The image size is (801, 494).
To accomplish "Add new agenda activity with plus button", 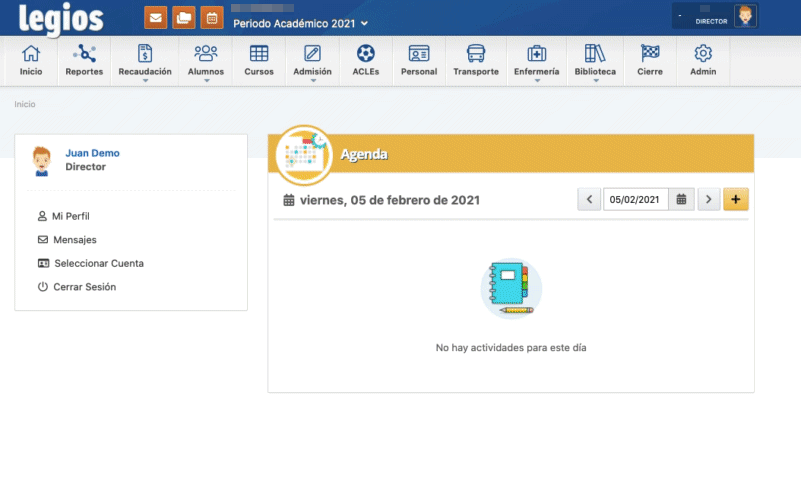I will click(736, 199).
